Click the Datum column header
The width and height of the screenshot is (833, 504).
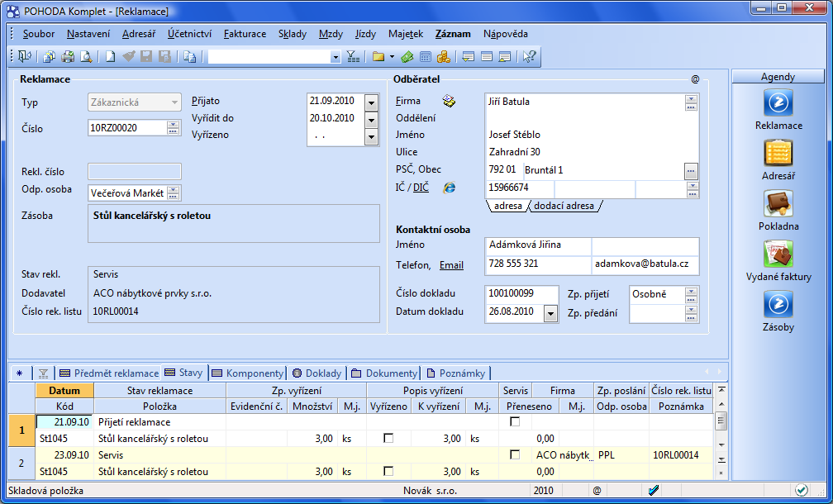64,390
